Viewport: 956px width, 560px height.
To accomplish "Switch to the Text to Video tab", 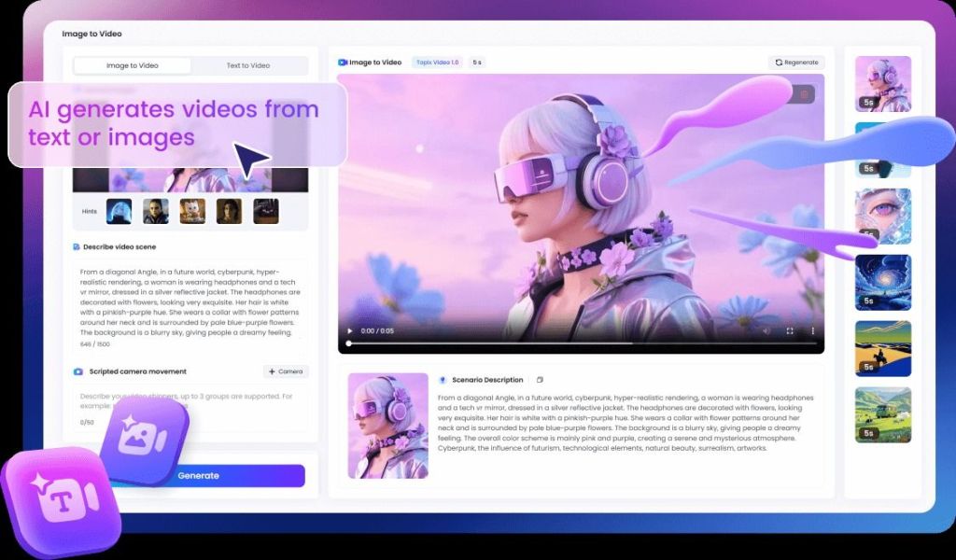I will 248,65.
